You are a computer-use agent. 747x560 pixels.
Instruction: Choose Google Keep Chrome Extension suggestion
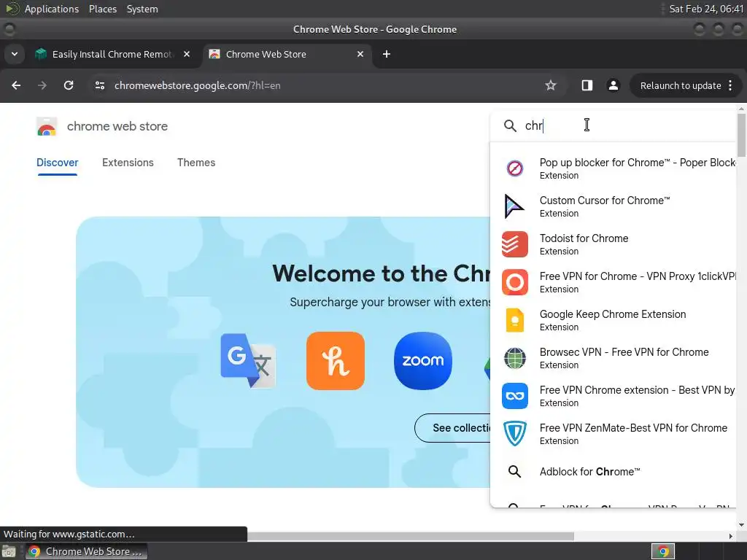[x=614, y=320]
